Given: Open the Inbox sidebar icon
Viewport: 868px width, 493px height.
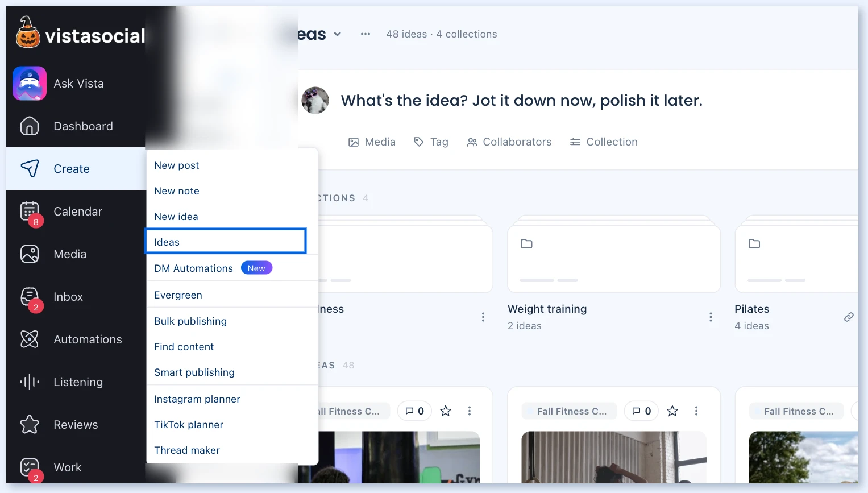Looking at the screenshot, I should 30,297.
